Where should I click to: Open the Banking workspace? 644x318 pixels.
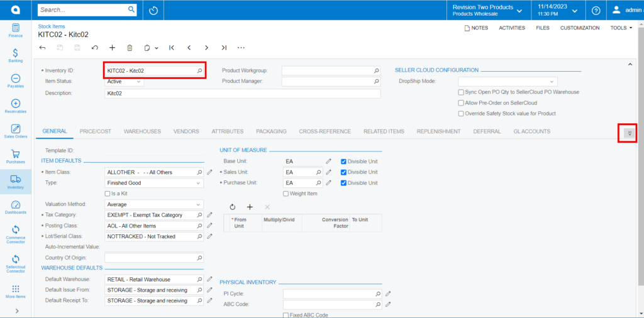click(x=16, y=56)
